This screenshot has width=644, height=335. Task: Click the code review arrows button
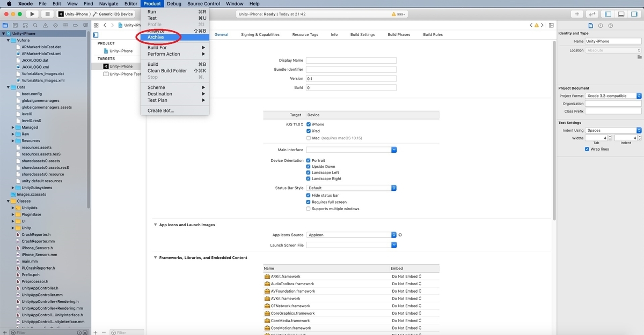[x=592, y=14]
